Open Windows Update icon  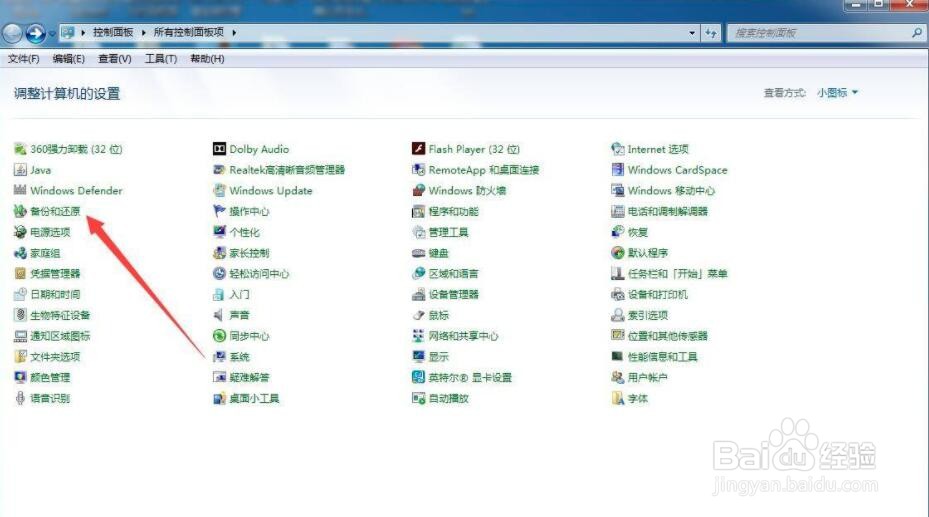[x=219, y=191]
